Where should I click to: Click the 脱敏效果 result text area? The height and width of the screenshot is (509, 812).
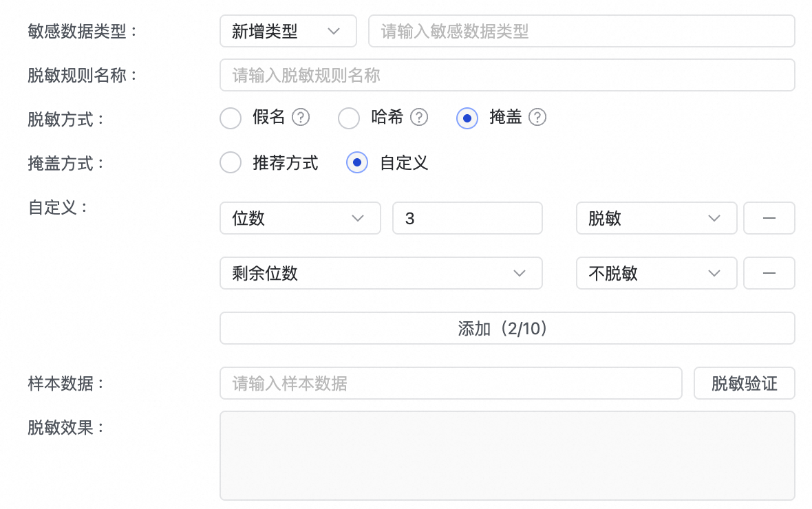tap(507, 455)
